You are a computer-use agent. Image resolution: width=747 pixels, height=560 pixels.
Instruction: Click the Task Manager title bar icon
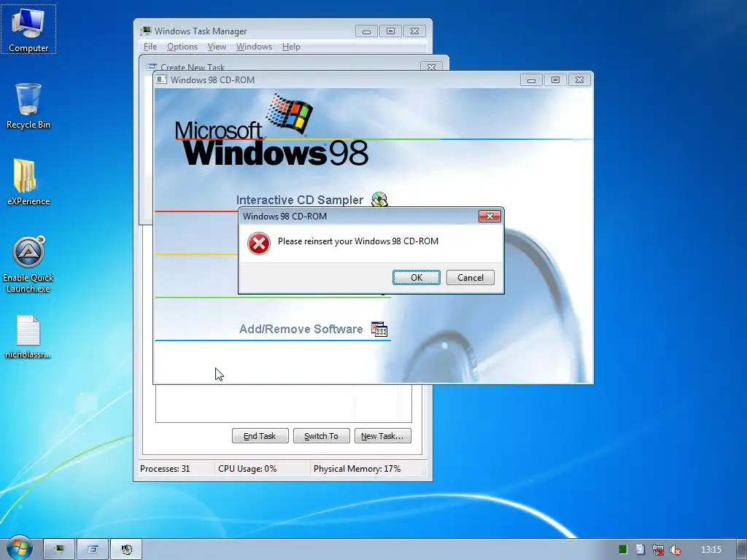click(x=146, y=31)
